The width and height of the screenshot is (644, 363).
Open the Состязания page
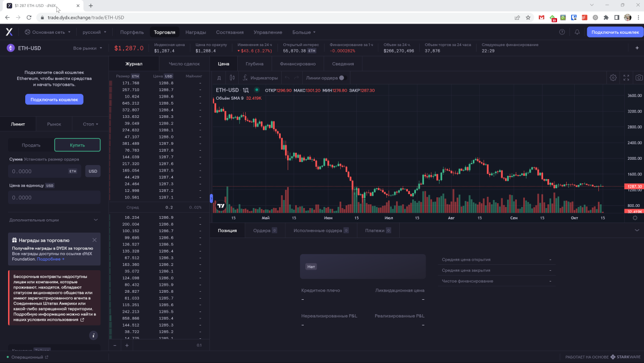[230, 32]
